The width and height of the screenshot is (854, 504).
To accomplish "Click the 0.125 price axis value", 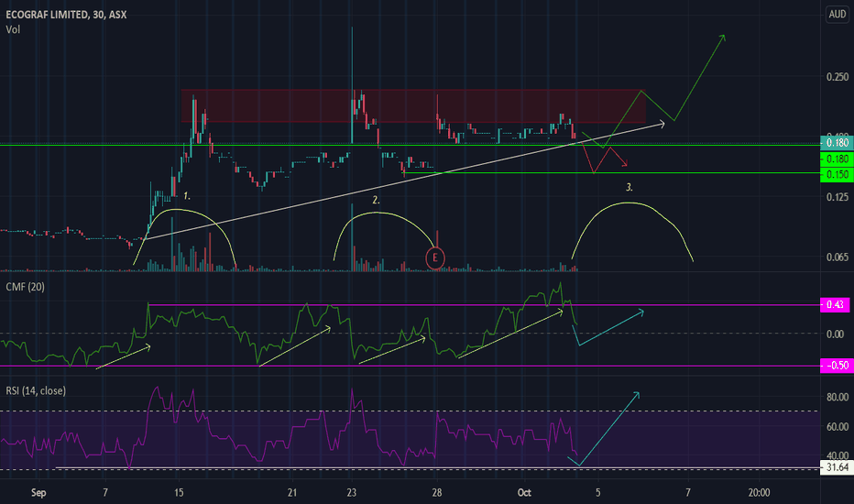I will coord(838,197).
